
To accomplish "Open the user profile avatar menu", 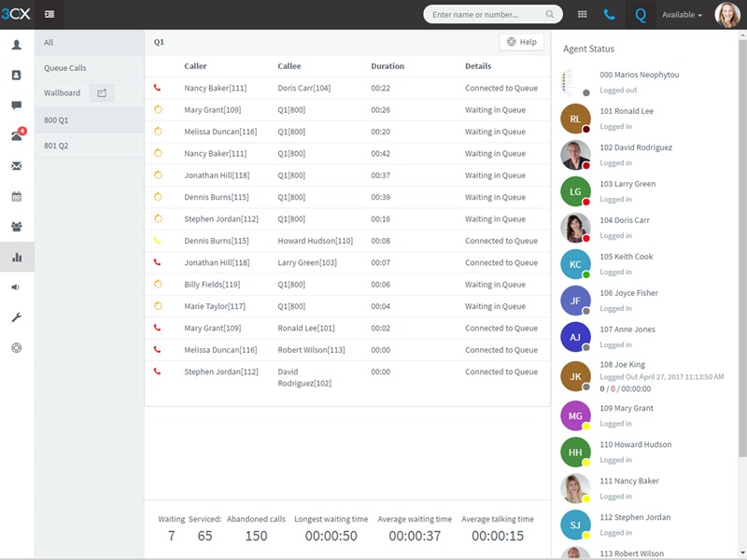I will 727,15.
